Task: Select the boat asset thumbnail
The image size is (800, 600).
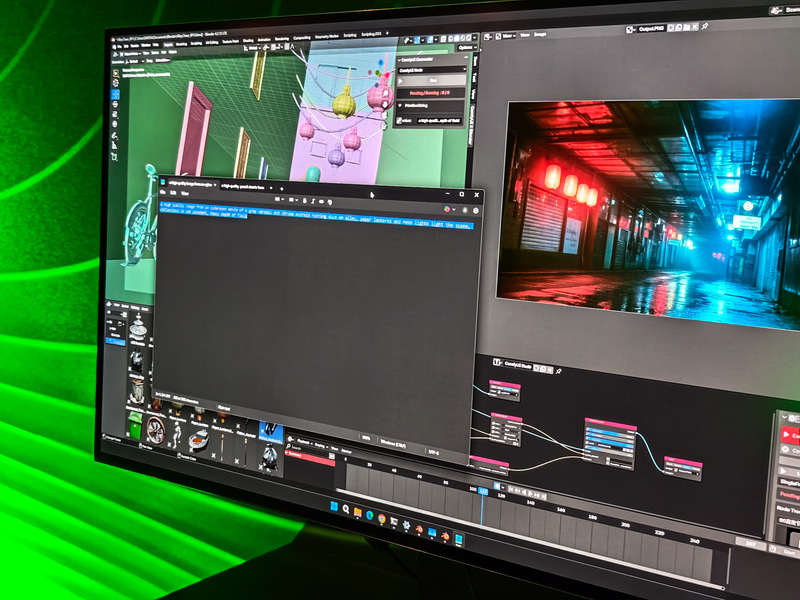Action: [199, 439]
